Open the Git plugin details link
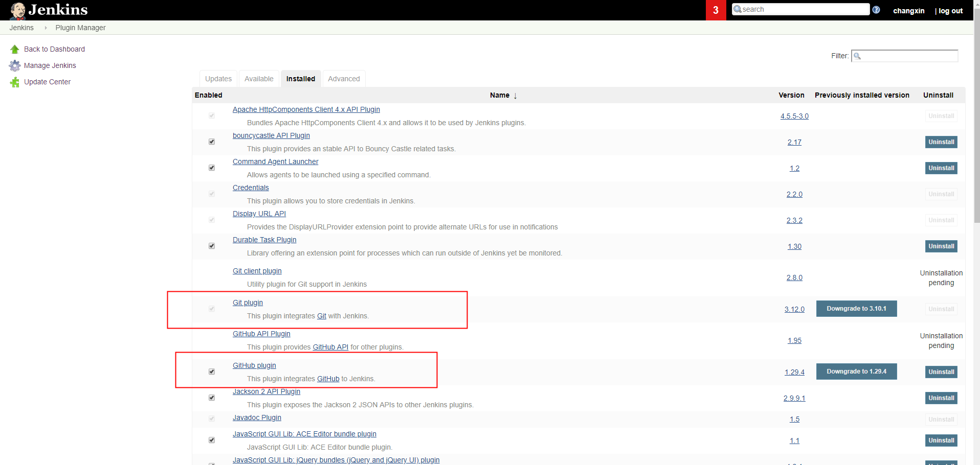 [248, 303]
